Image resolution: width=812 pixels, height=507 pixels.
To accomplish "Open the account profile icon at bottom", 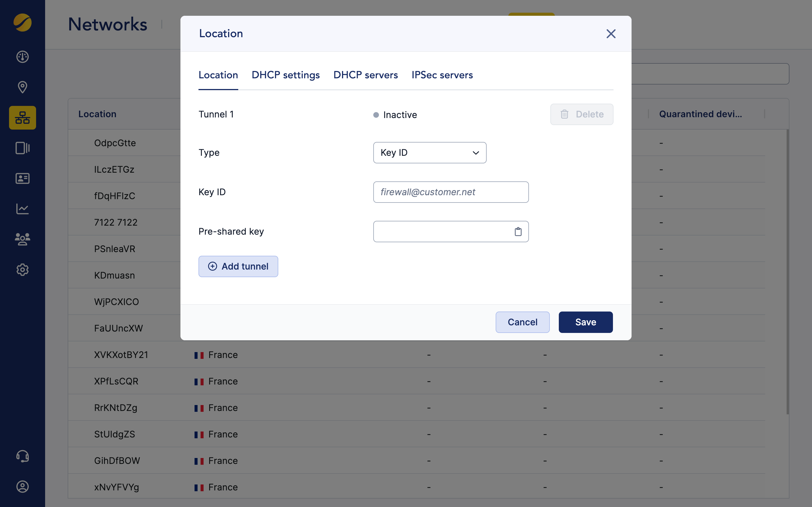I will [x=22, y=486].
